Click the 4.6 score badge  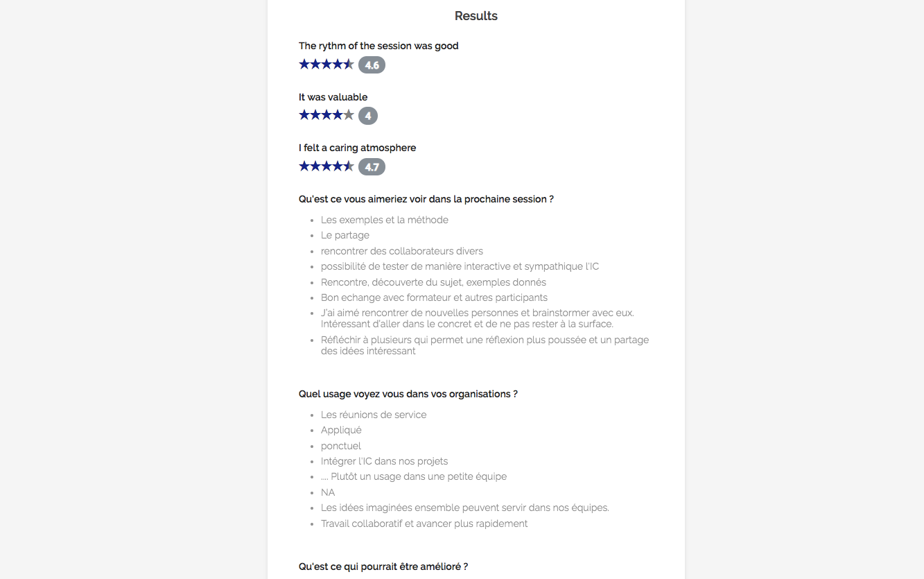point(372,65)
